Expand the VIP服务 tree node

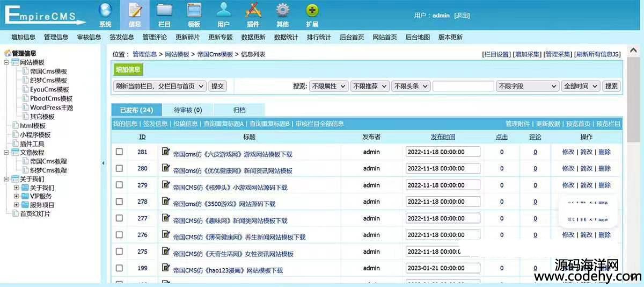tap(16, 196)
